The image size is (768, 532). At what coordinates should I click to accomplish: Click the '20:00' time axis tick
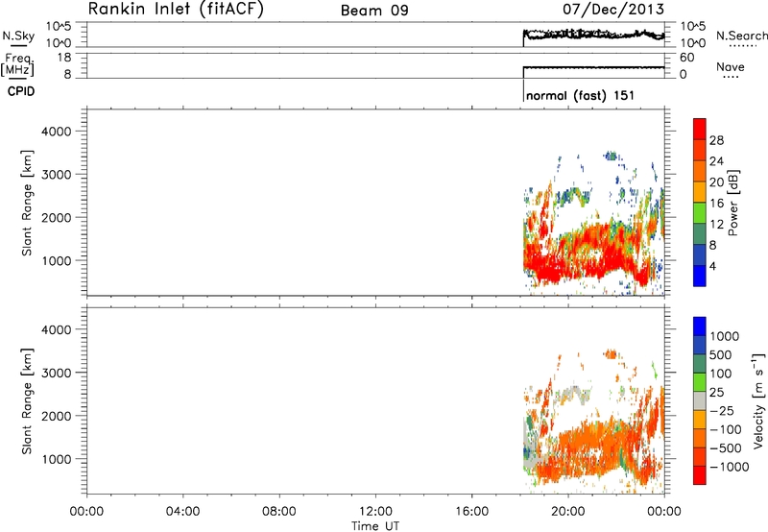point(567,512)
